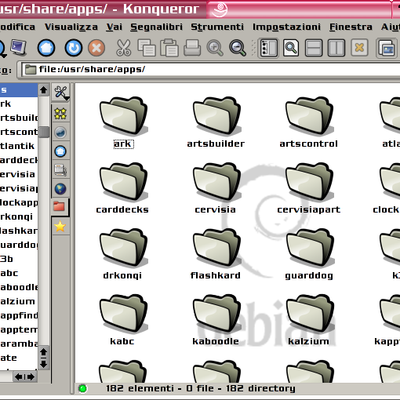Click the location bar showing file:/usr/share/apps/
Image resolution: width=400 pixels, height=400 pixels.
pyautogui.click(x=210, y=70)
